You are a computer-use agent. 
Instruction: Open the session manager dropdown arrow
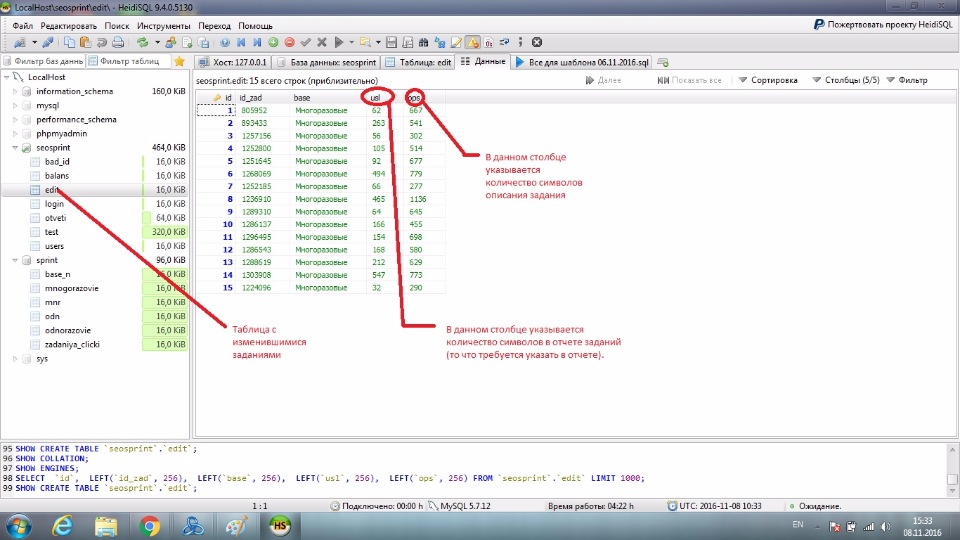coord(34,42)
